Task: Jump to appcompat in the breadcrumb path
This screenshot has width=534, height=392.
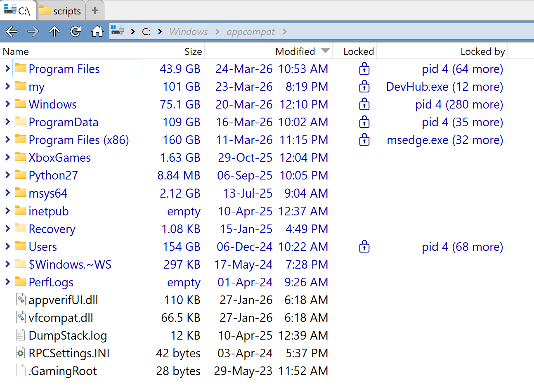Action: coord(250,32)
